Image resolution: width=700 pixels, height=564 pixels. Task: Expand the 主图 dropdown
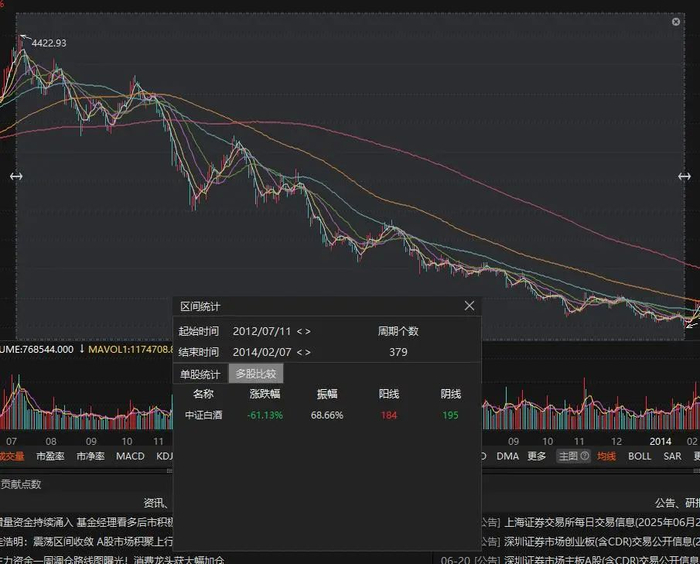[571, 456]
